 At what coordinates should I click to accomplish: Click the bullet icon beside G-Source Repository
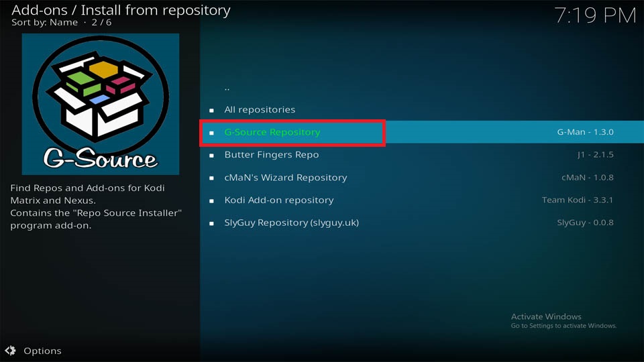(211, 133)
